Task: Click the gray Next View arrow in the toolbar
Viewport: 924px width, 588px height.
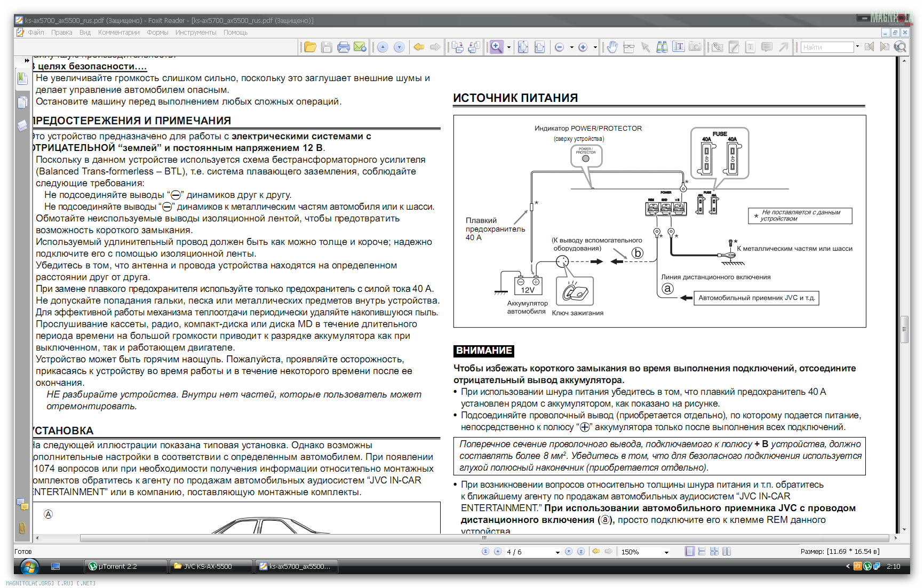Action: pyautogui.click(x=435, y=47)
